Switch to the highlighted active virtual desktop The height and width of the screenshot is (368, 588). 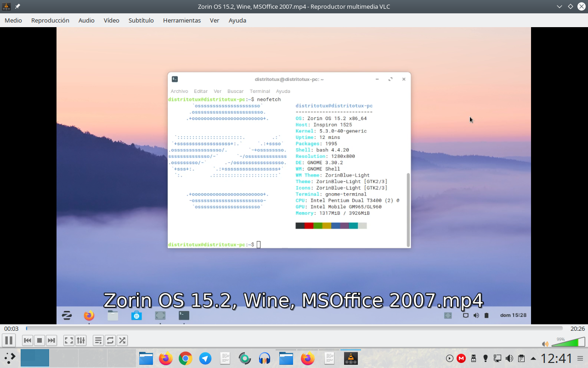pos(35,357)
